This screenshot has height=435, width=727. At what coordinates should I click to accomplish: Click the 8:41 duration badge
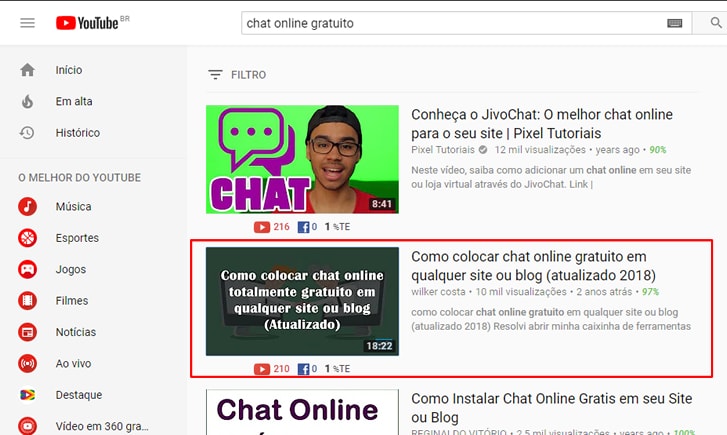(x=382, y=204)
